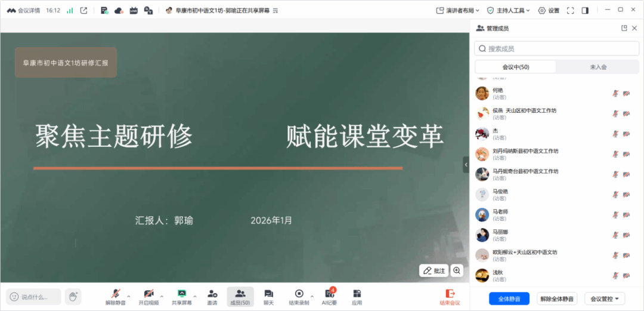Click the zoom magnifier on shared screen

coord(457,270)
